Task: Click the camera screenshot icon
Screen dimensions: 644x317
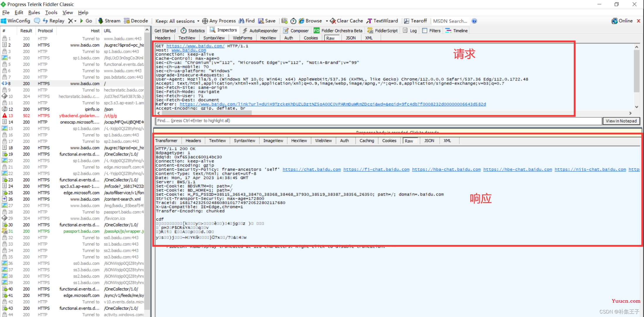Action: [x=284, y=21]
